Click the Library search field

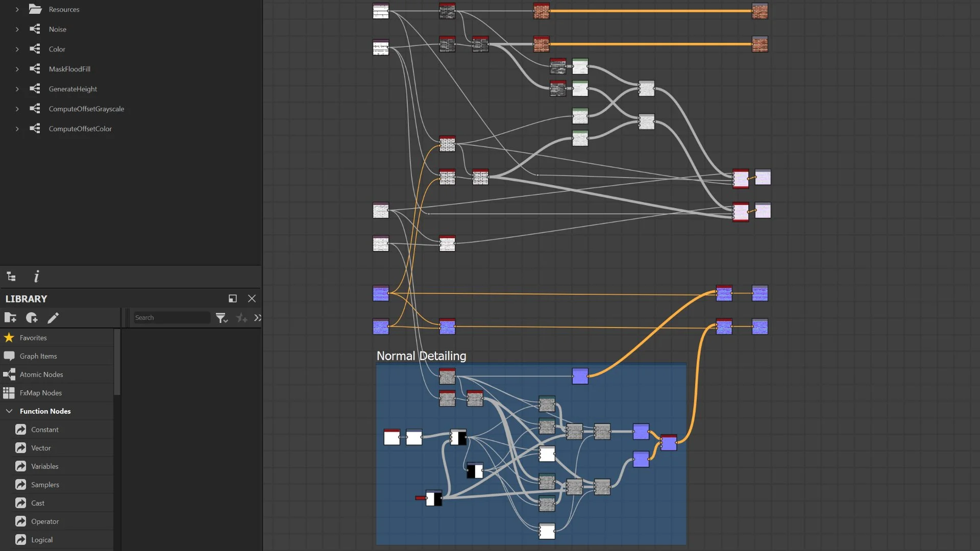pyautogui.click(x=171, y=317)
